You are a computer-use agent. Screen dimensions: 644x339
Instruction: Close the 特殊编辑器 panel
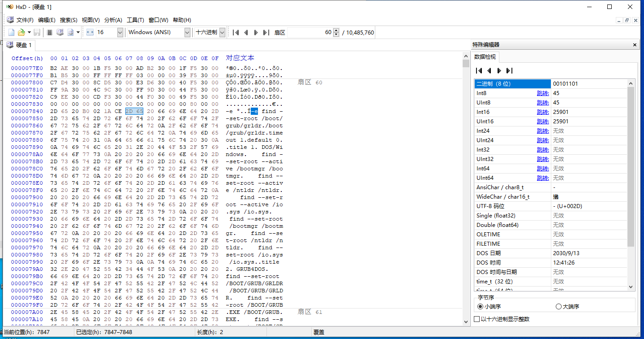coord(635,45)
